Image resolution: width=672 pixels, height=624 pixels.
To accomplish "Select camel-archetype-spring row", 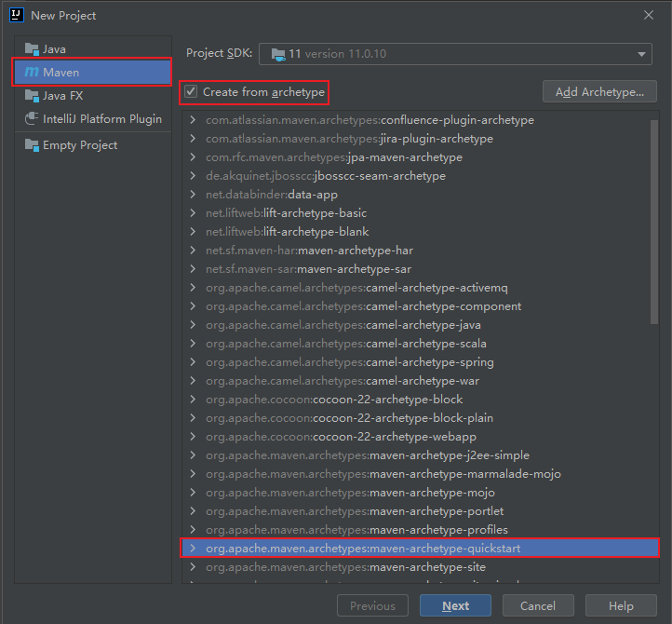I will pyautogui.click(x=420, y=362).
